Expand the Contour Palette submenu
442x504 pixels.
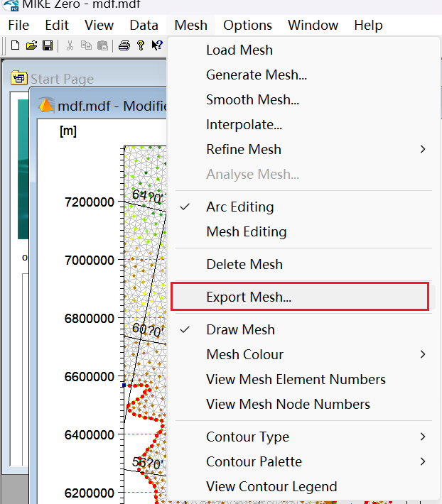coord(303,461)
